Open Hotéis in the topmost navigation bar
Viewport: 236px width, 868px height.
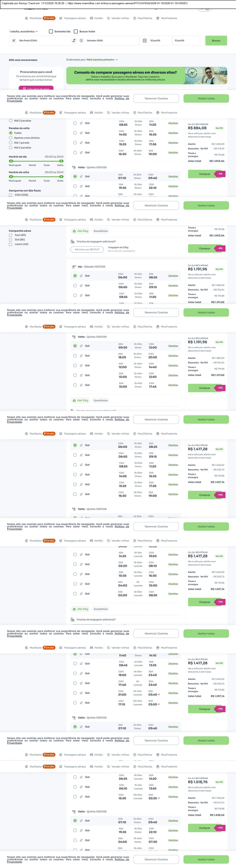point(96,18)
